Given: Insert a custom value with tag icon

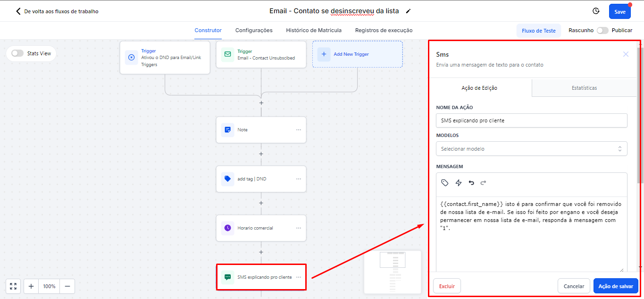Looking at the screenshot, I should click(x=444, y=183).
